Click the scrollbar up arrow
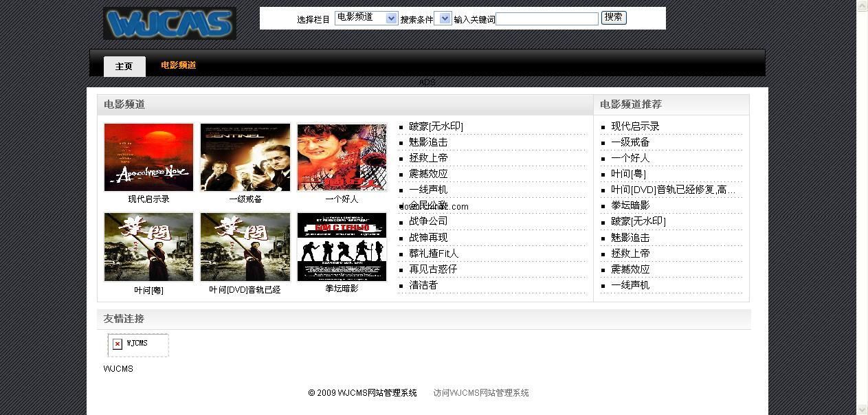Viewport: 868px width, 415px height. coord(862,5)
